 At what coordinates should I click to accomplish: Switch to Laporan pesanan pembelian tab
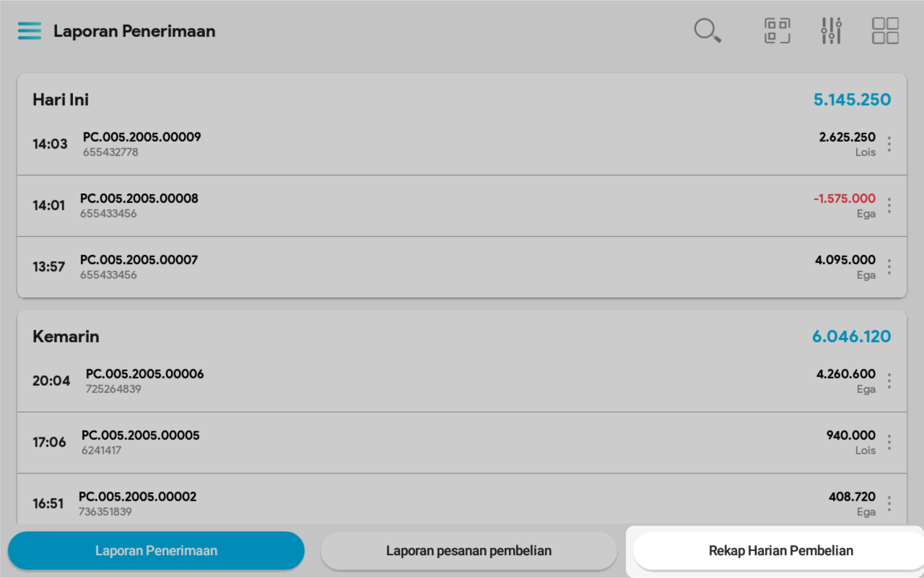pyautogui.click(x=468, y=551)
